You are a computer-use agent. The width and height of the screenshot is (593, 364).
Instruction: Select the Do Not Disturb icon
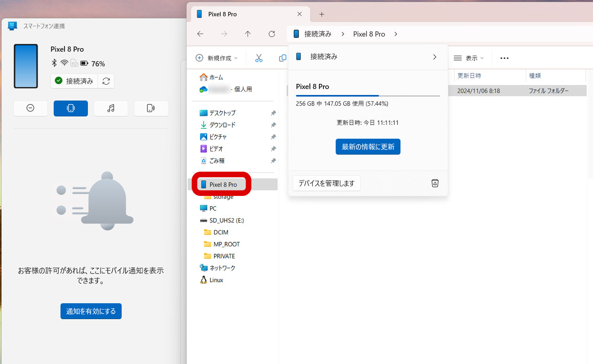(30, 108)
